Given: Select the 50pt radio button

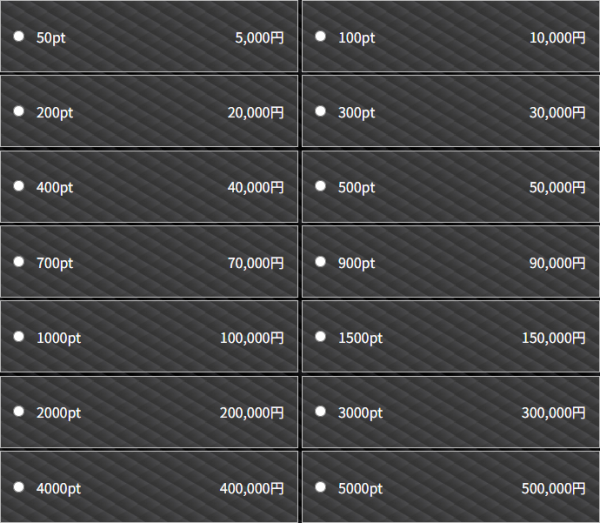Looking at the screenshot, I should point(19,36).
